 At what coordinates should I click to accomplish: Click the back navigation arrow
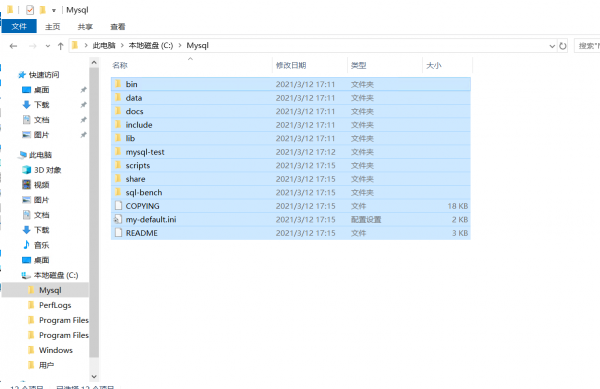[13, 46]
